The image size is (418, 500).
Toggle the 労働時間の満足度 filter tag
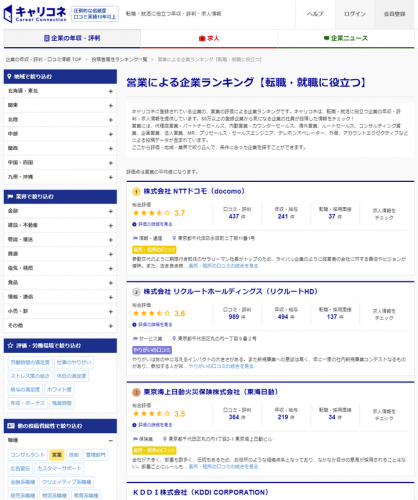tap(30, 362)
